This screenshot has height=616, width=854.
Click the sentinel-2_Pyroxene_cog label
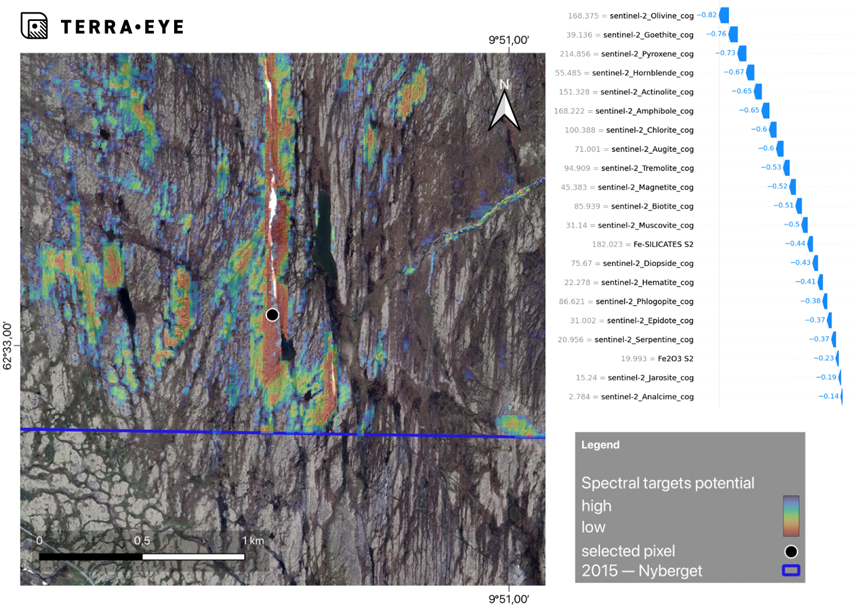(x=647, y=54)
